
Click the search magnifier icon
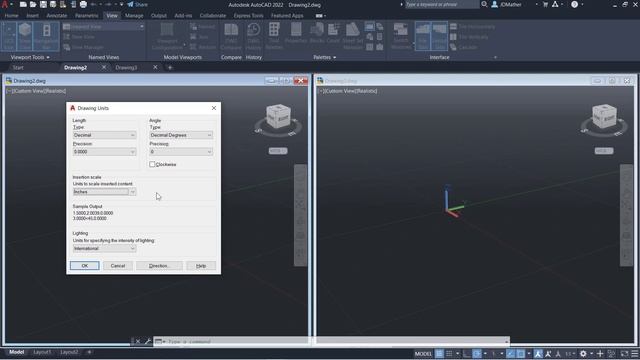[x=484, y=4]
